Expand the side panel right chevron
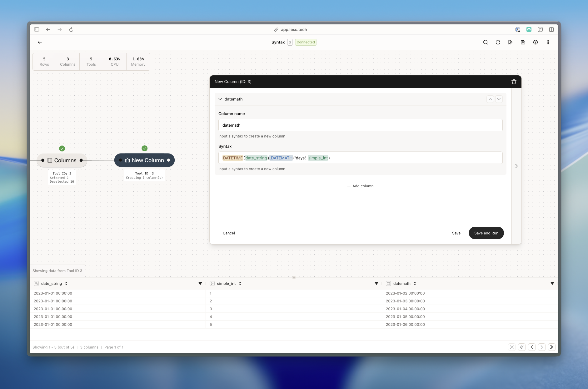588x389 pixels. click(516, 166)
